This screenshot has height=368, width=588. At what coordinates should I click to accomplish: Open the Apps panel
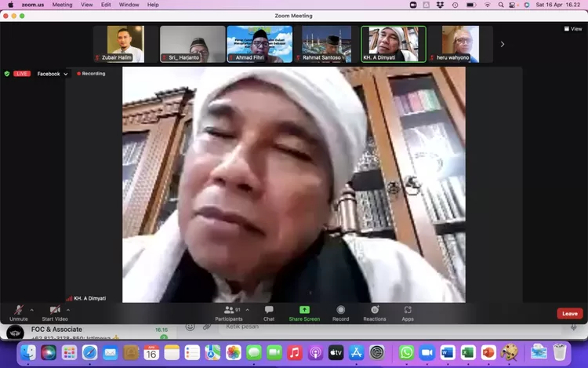point(408,312)
